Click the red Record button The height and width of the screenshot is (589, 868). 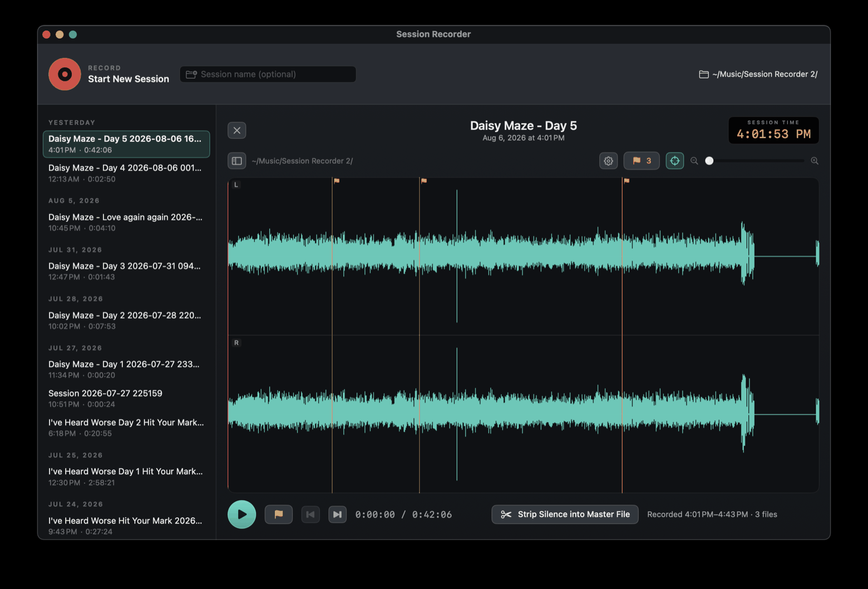tap(65, 74)
